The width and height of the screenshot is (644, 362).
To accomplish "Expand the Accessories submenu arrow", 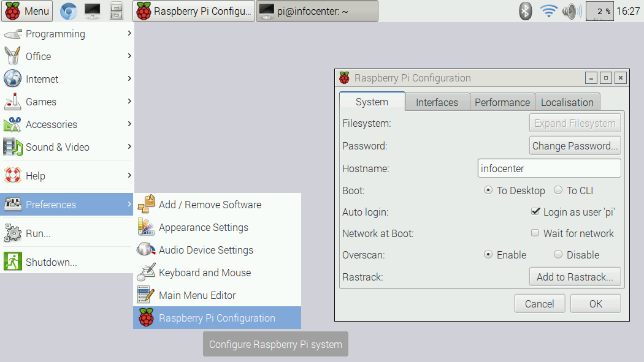I will [x=129, y=124].
